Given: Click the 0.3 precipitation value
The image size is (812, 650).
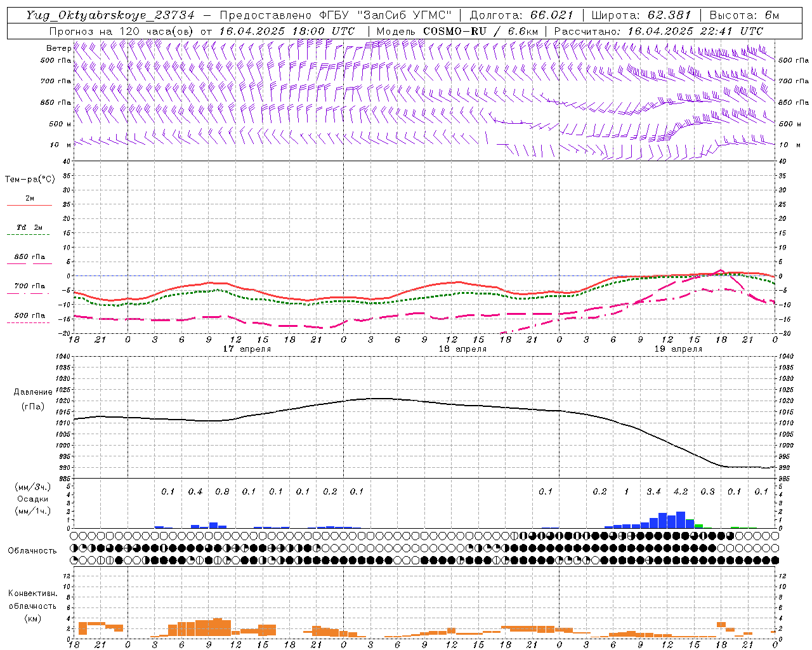Looking at the screenshot, I should click(x=707, y=492).
